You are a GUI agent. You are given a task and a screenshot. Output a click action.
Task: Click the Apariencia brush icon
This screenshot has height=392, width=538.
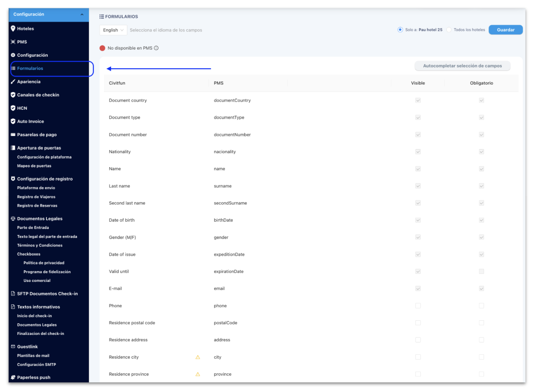click(x=12, y=81)
